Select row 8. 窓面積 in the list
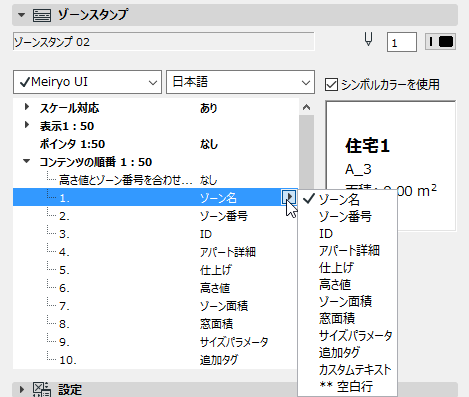This screenshot has height=397, width=469. point(156,324)
